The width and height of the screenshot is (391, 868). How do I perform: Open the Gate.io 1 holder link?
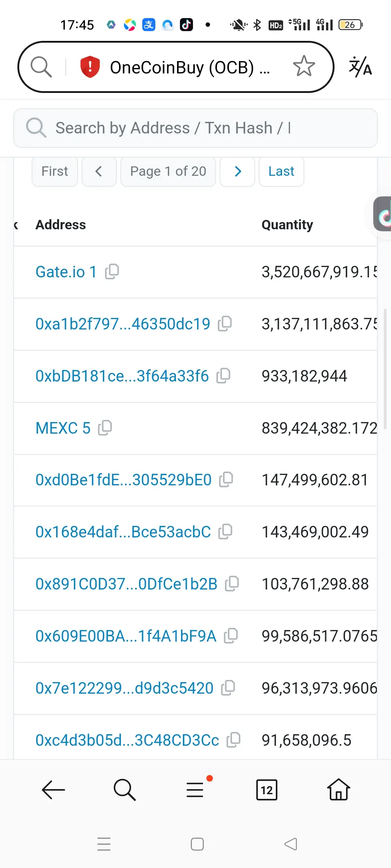66,272
